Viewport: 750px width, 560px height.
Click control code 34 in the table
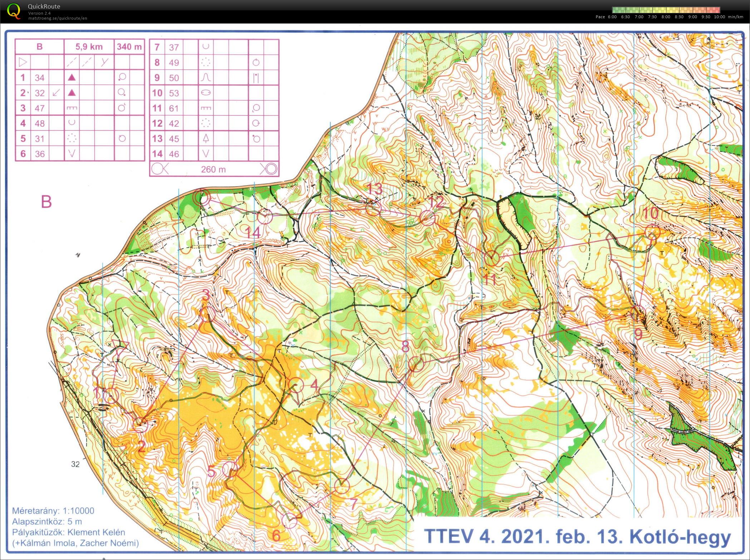40,78
